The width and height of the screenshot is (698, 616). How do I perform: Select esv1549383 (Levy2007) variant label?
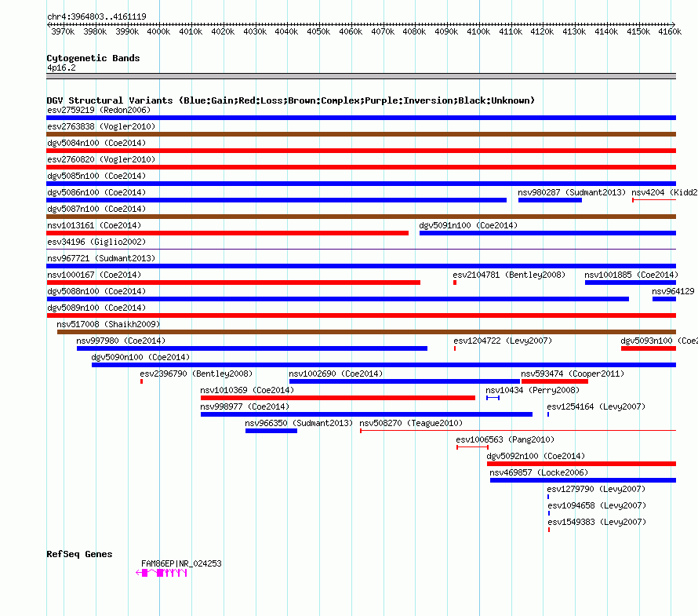click(597, 522)
